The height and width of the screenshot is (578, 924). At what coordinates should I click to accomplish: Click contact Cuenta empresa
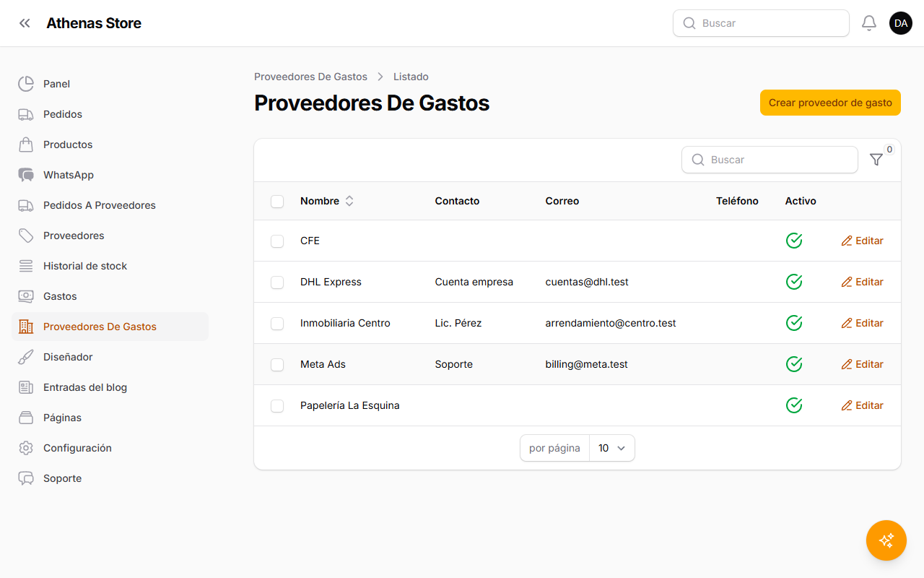(474, 282)
